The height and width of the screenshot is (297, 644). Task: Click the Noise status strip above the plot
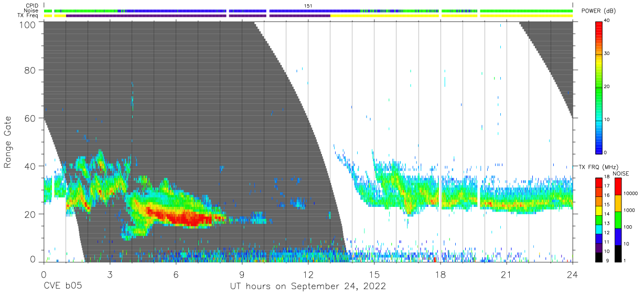click(308, 10)
